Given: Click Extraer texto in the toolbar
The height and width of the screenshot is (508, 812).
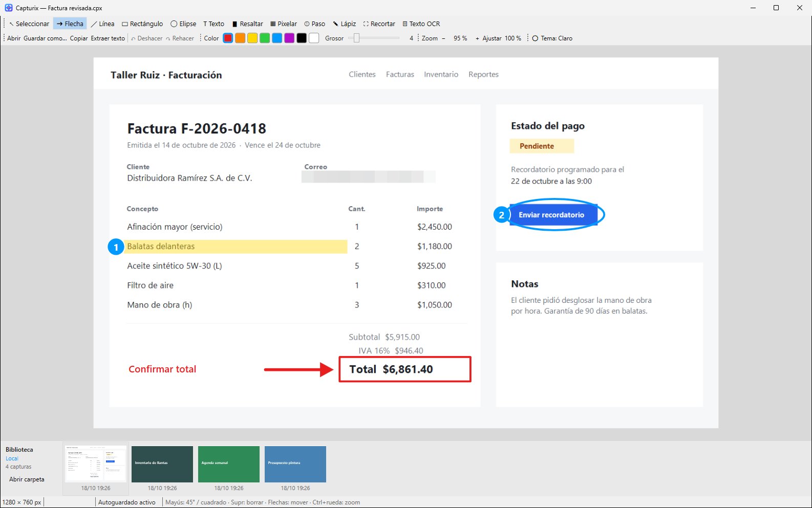Looking at the screenshot, I should tap(108, 38).
